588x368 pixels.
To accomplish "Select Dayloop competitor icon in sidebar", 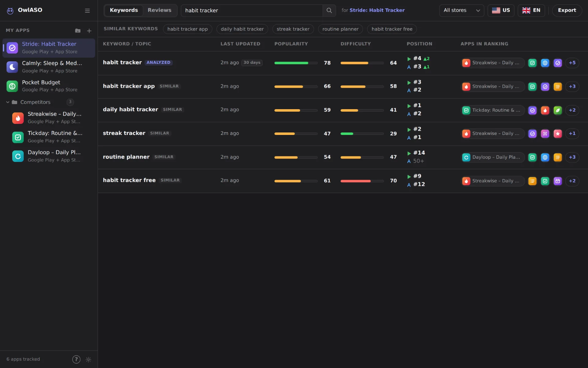I will (18, 156).
